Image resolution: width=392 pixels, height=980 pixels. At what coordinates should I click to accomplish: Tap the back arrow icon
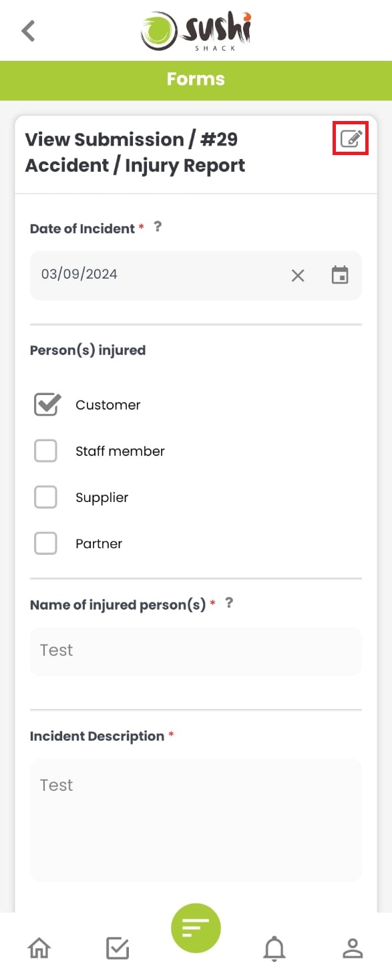28,31
